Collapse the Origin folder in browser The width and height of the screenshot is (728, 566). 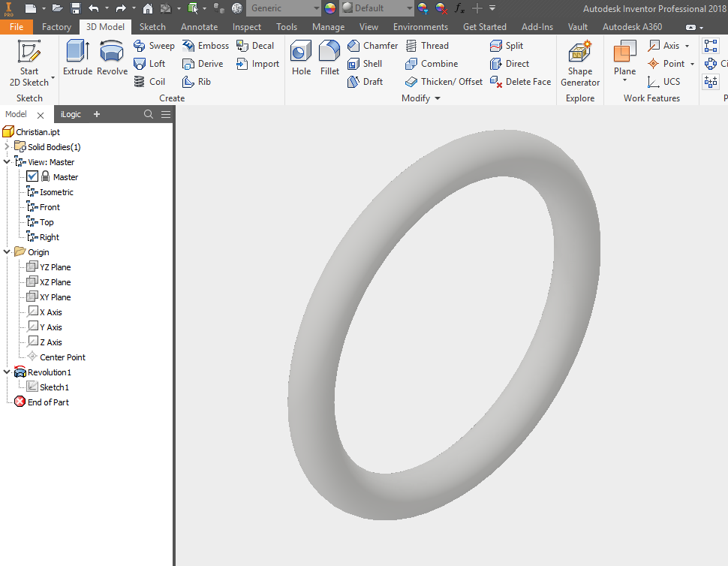tap(6, 251)
